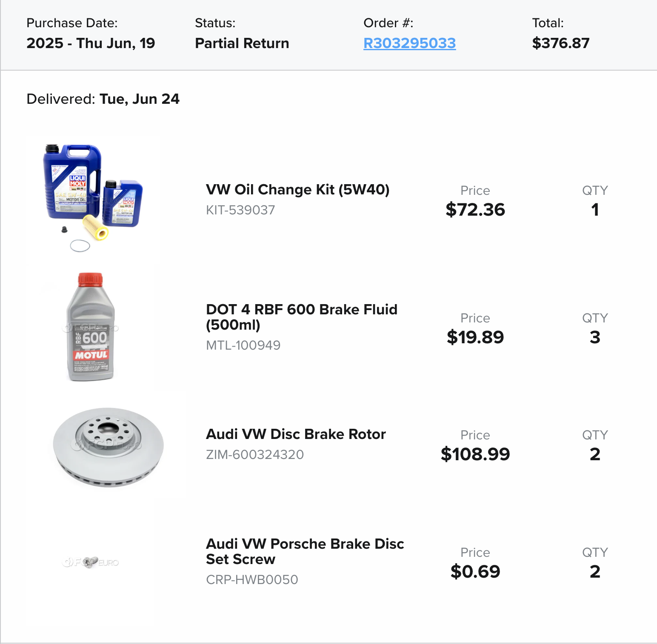Click part number CRP-HWB0050
657x644 pixels.
[x=252, y=579]
